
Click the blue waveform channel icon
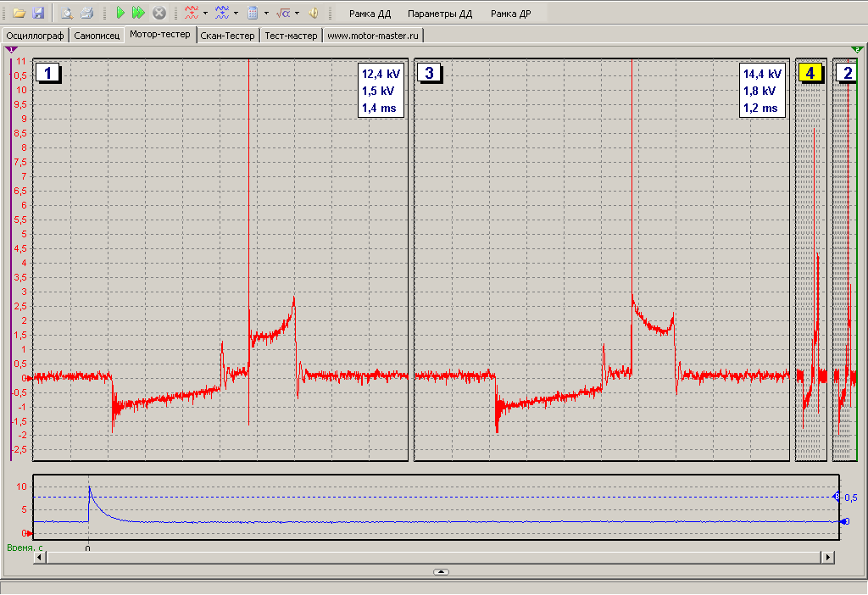(222, 13)
